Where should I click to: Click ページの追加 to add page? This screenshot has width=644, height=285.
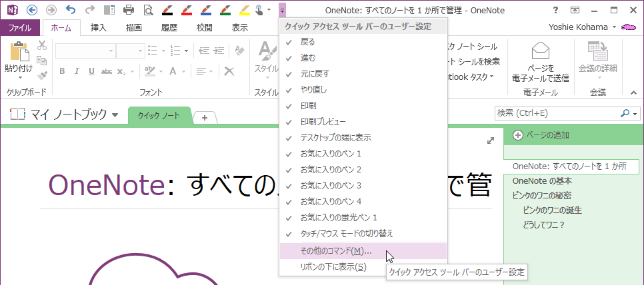tap(541, 135)
